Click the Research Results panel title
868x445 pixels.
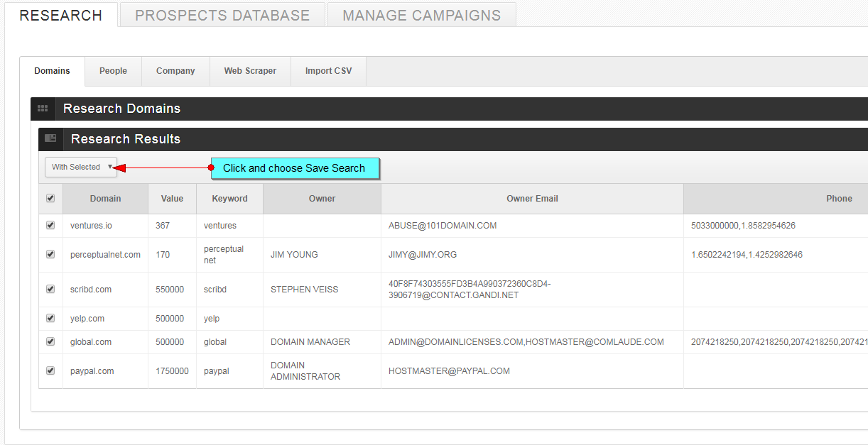pyautogui.click(x=126, y=139)
